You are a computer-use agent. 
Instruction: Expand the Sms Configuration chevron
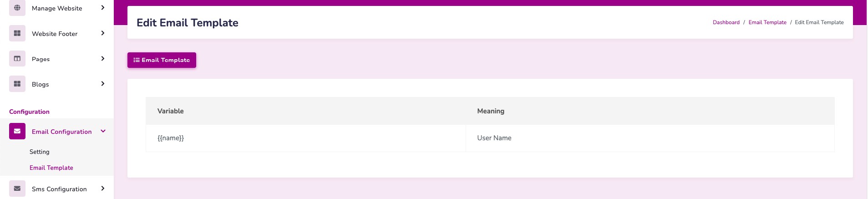coord(103,189)
